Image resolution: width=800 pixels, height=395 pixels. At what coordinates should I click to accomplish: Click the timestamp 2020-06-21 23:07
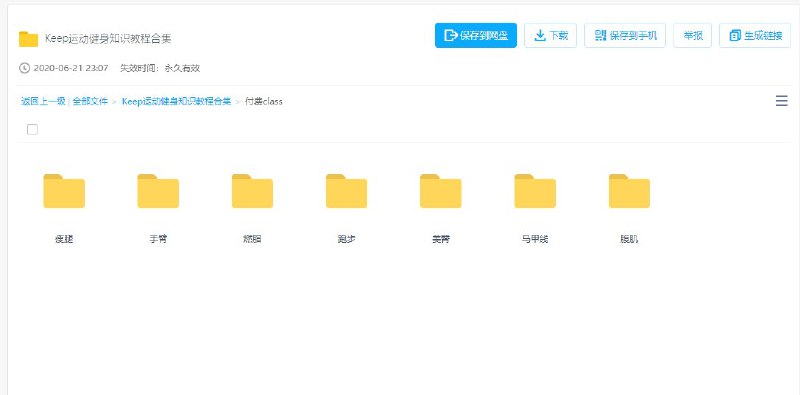pos(71,68)
